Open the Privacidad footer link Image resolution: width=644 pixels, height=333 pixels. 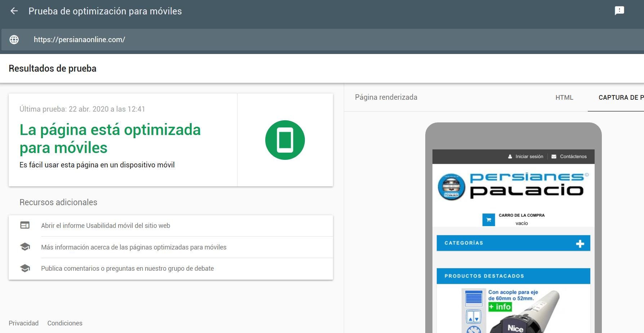tap(23, 323)
